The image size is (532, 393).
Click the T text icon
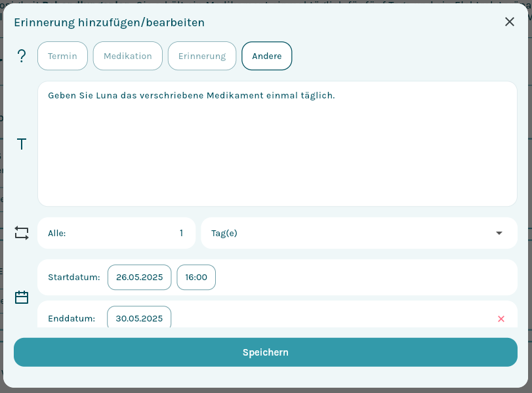[22, 144]
